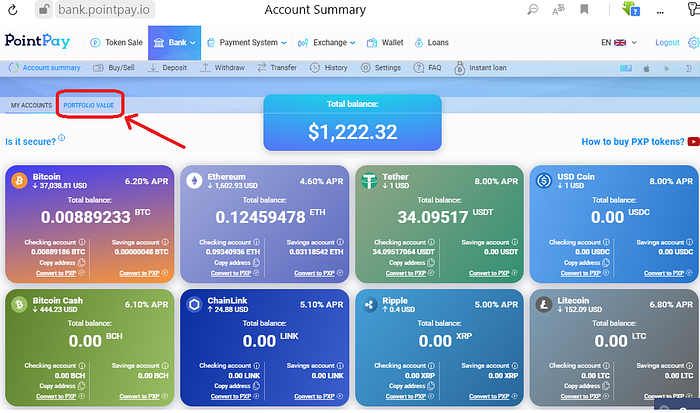The height and width of the screenshot is (413, 700).
Task: Convert Tether checking balance to PXP
Action: [406, 273]
